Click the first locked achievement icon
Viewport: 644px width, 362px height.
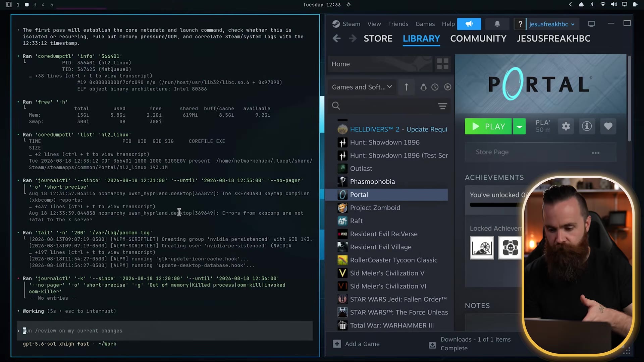pos(482,248)
